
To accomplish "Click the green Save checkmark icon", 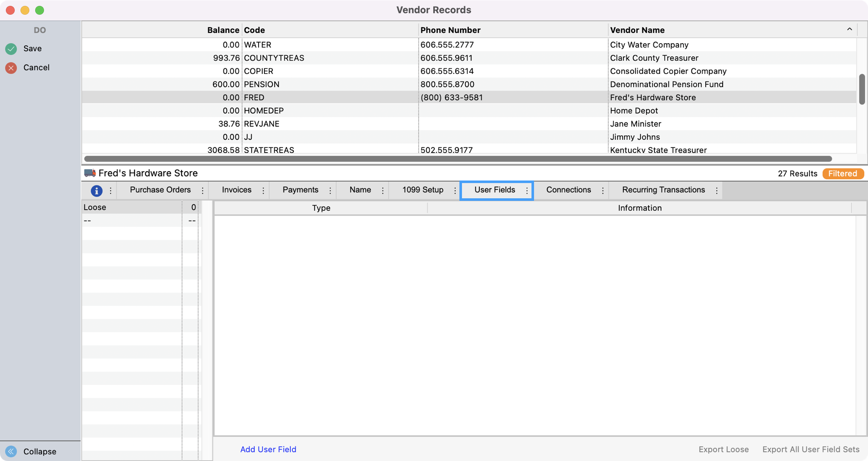I will 11,49.
